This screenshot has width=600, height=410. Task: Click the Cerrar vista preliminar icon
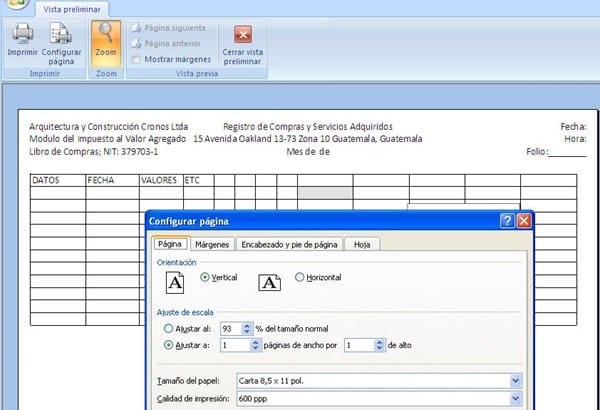click(x=243, y=33)
